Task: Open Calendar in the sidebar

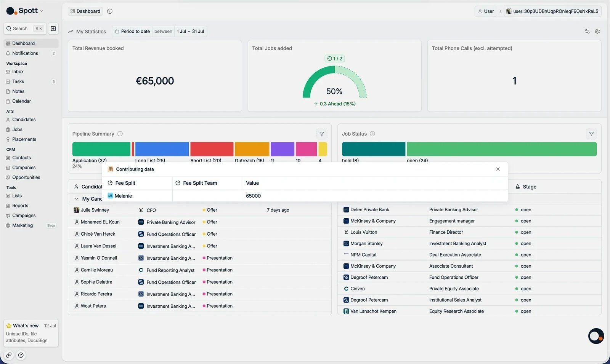Action: (31, 101)
